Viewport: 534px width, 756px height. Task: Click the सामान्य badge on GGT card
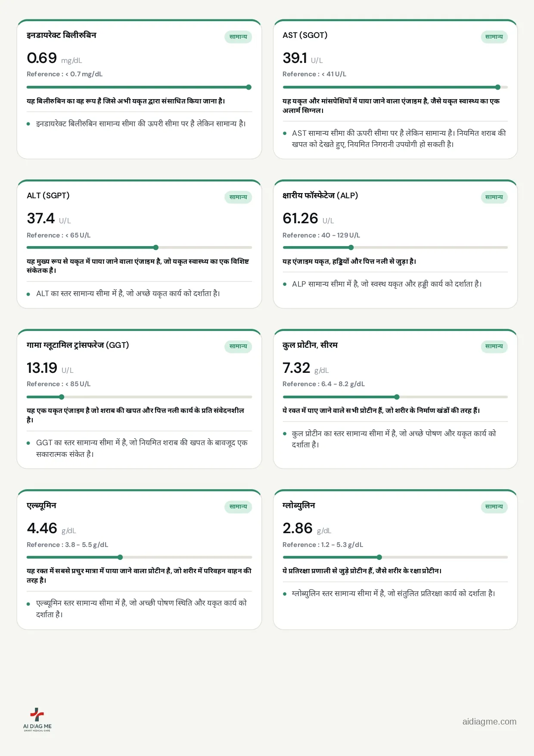pos(238,347)
